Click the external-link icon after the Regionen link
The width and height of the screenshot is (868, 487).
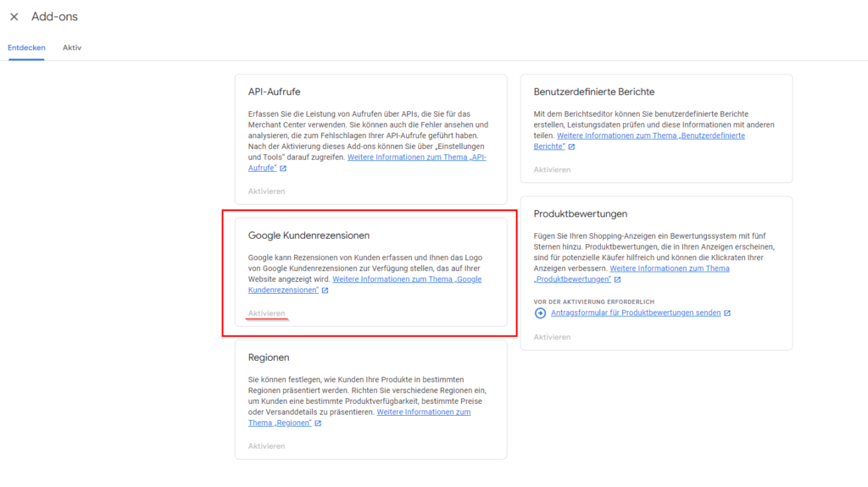tap(318, 423)
